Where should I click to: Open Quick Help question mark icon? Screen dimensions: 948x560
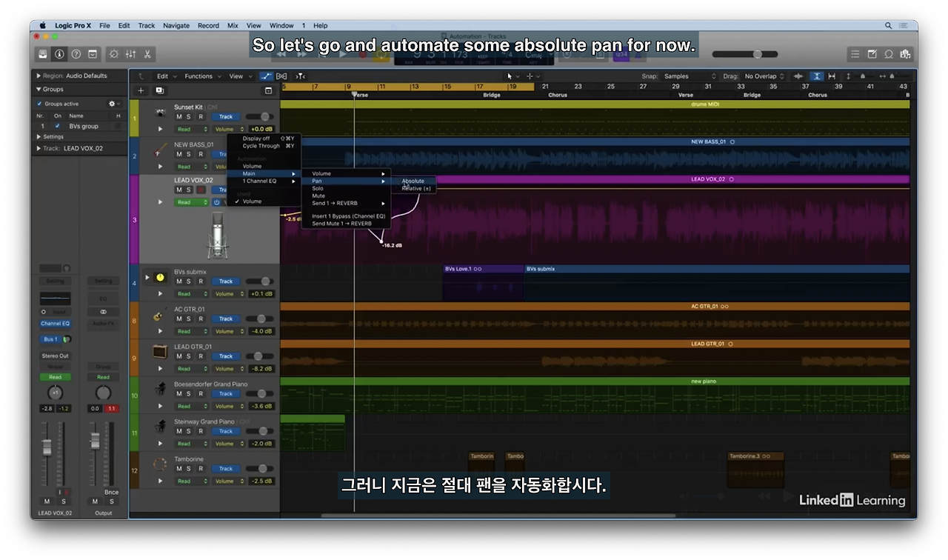76,54
